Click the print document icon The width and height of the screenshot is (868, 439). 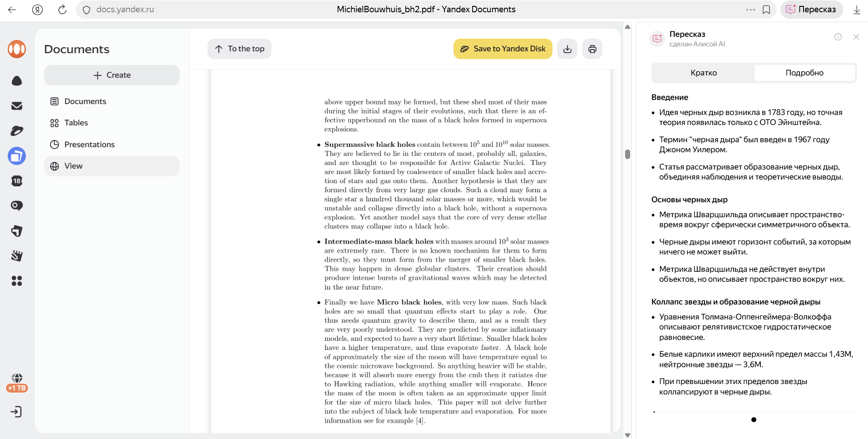click(x=592, y=49)
